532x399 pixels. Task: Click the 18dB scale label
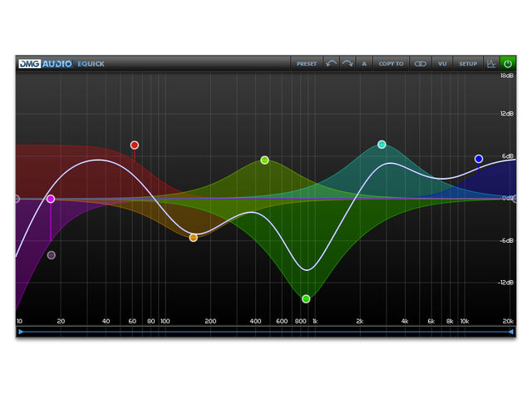pos(506,76)
